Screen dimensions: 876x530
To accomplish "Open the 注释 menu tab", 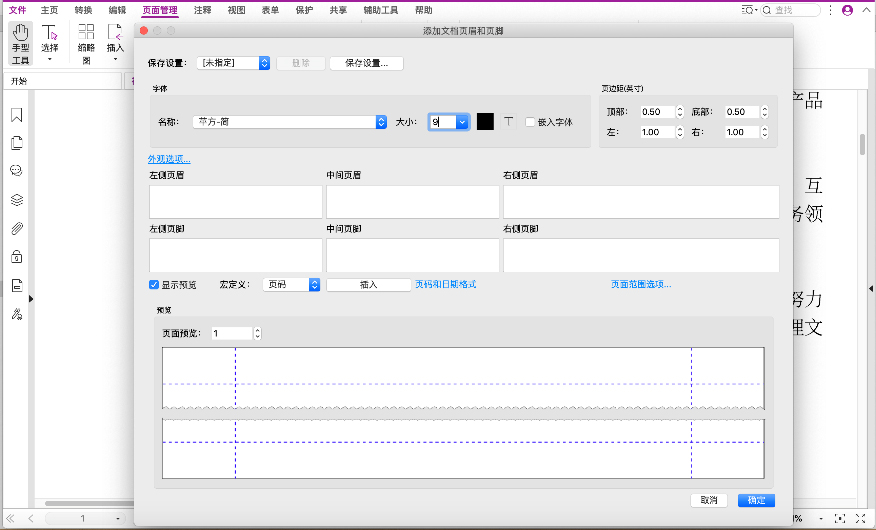I will [202, 10].
